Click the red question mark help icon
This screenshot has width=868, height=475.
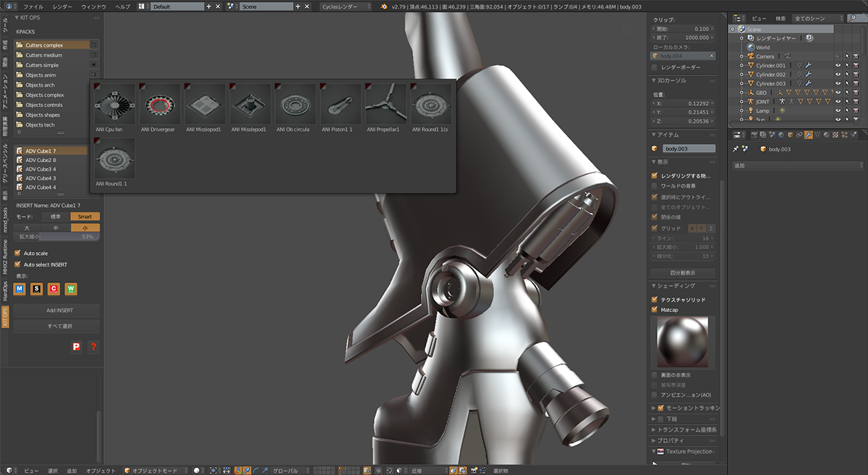(93, 347)
